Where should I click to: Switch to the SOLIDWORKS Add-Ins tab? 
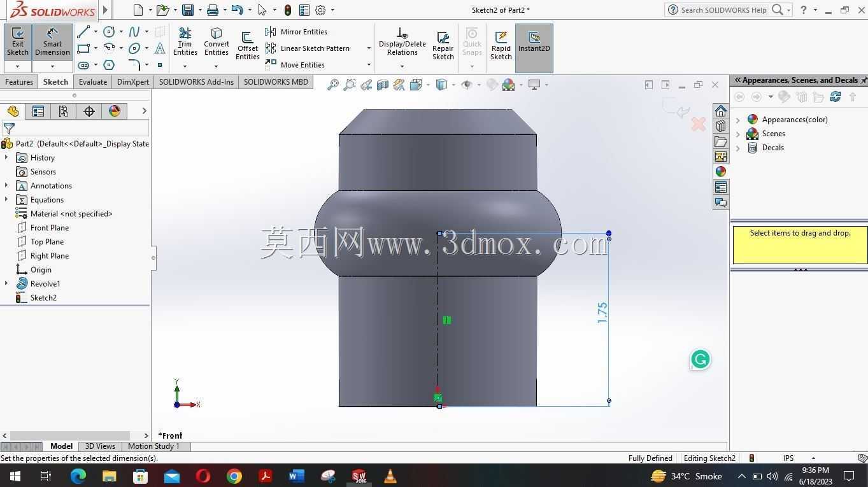pos(196,82)
